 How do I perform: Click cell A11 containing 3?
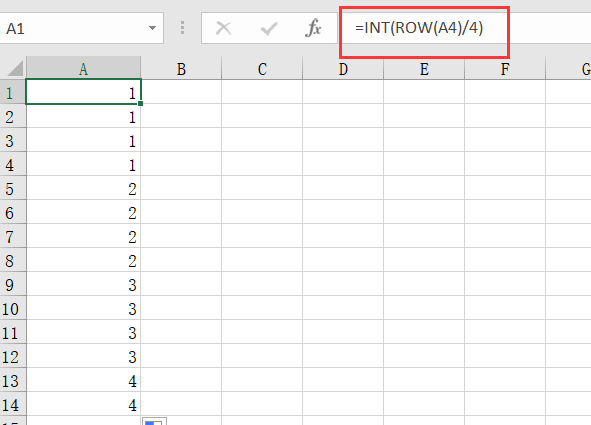click(83, 332)
